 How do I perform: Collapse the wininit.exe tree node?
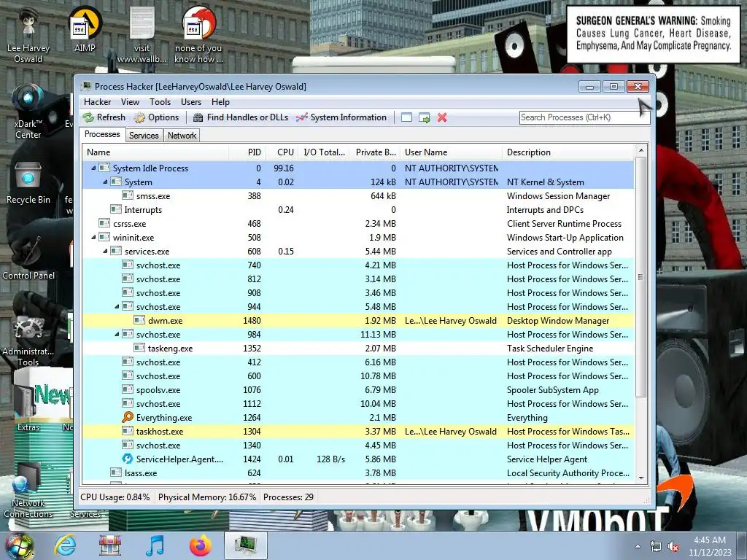tap(93, 237)
